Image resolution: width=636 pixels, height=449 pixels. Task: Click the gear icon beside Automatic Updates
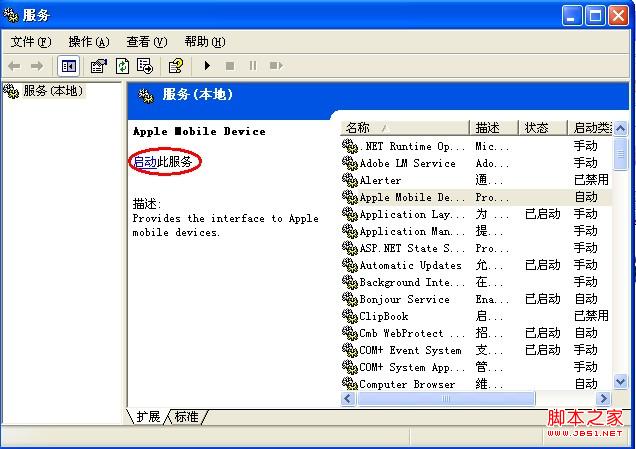click(x=350, y=265)
